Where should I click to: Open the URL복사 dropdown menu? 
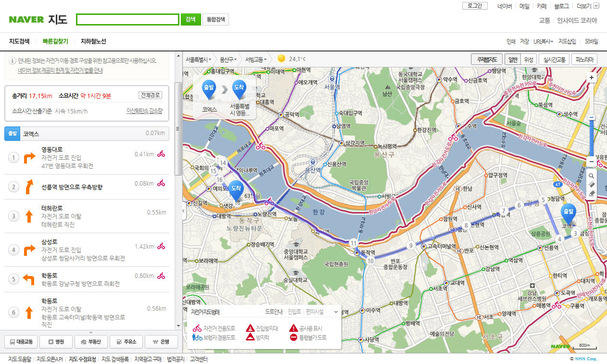[543, 42]
